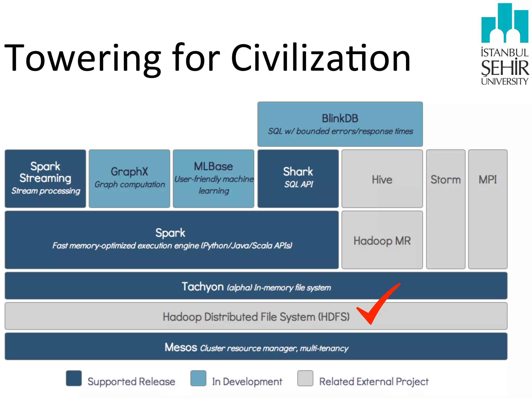Click the MPI column

pos(488,209)
